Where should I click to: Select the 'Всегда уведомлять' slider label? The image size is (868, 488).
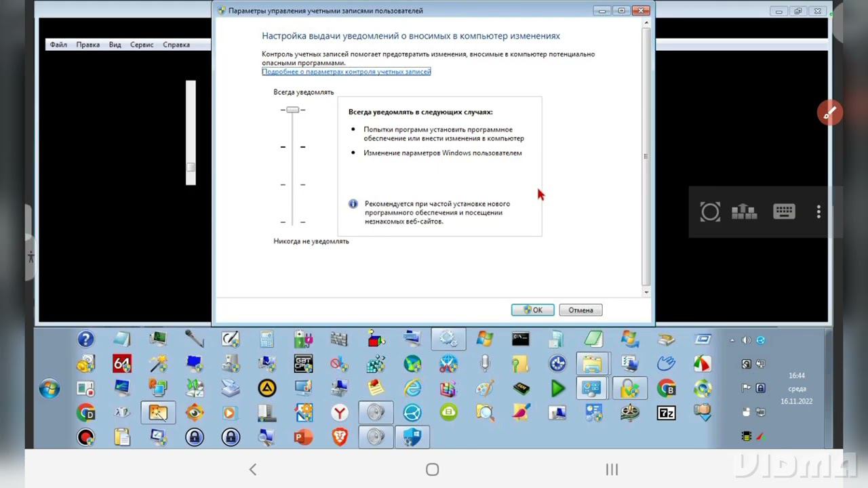coord(304,92)
